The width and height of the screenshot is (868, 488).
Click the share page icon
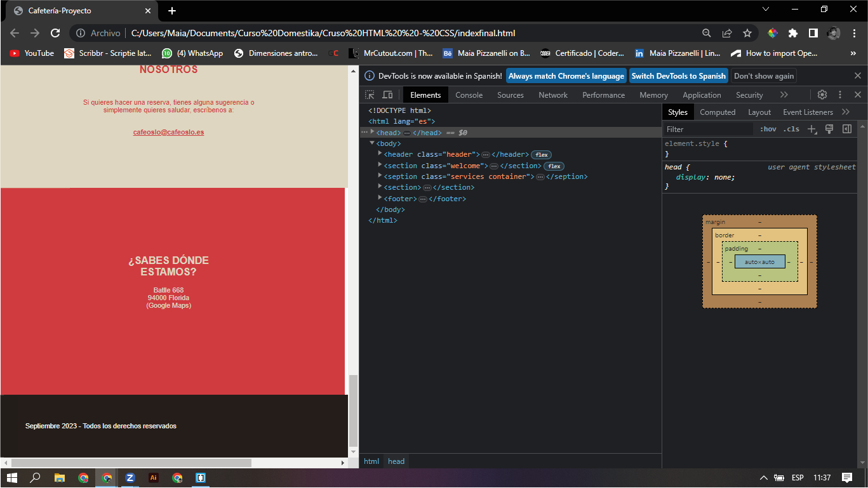(x=727, y=33)
